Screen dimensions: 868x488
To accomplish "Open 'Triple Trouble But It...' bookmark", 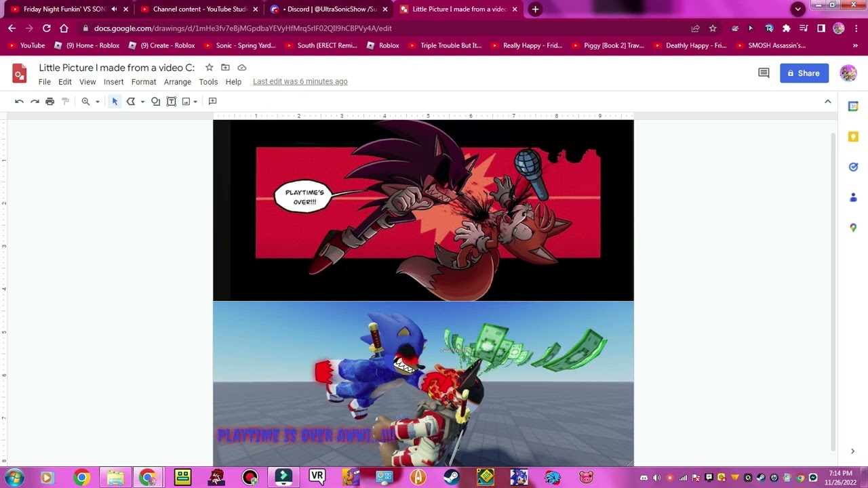I will coord(445,45).
